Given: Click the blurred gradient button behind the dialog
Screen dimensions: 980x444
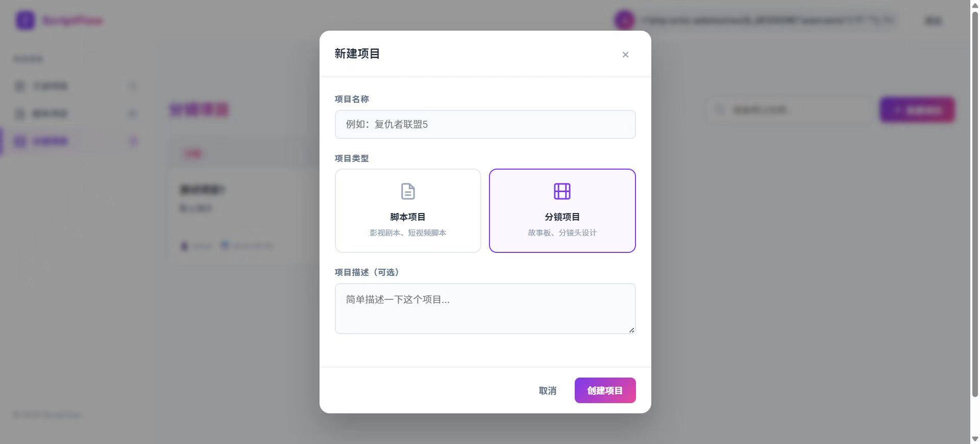Looking at the screenshot, I should pos(917,110).
